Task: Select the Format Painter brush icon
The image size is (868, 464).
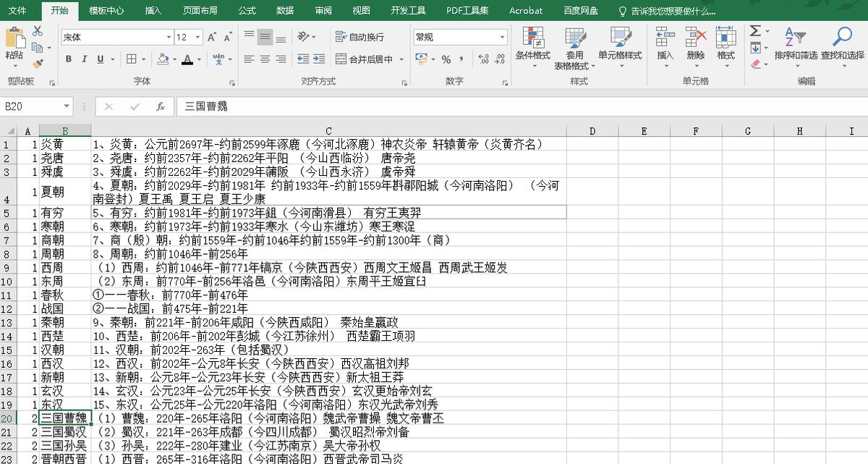Action: (37, 63)
